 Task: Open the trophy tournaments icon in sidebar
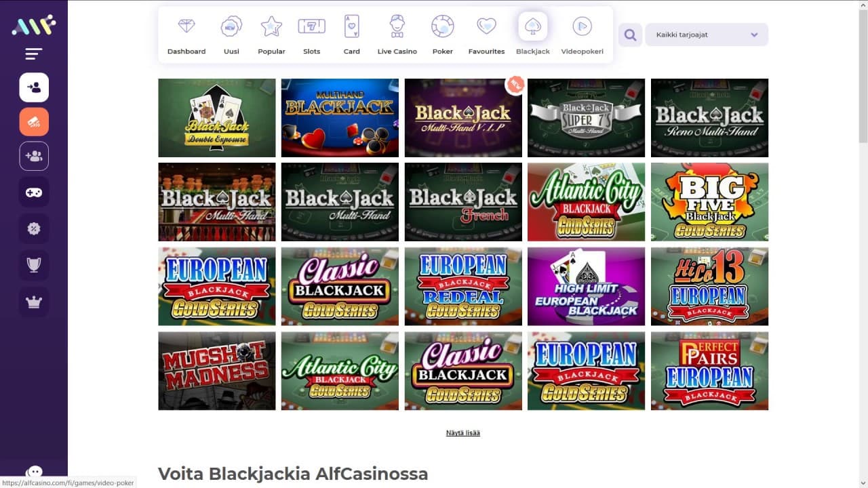[x=34, y=265]
